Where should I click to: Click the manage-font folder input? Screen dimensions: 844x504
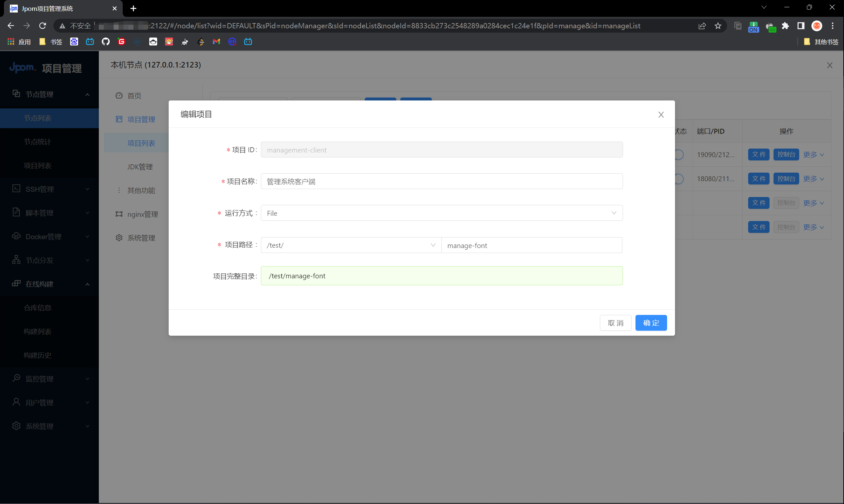point(531,245)
